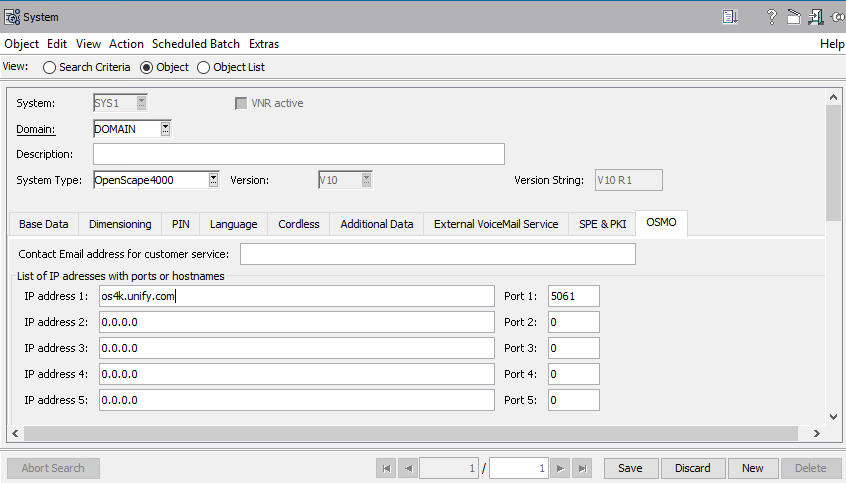Click the Abort Search button

coord(53,468)
